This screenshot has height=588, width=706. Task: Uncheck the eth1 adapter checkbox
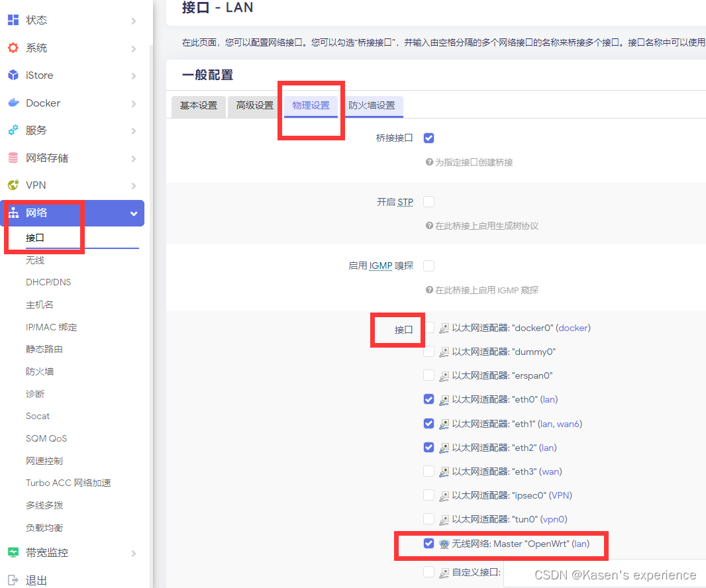[x=429, y=423]
